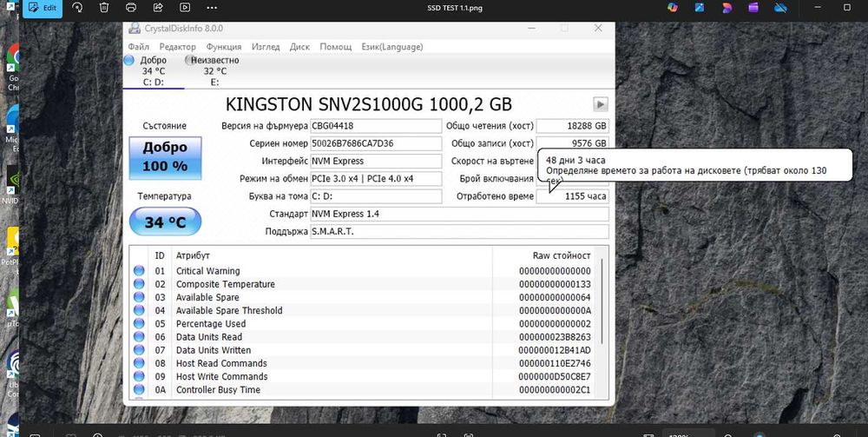
Task: Open the Помощ menu
Action: pos(335,47)
